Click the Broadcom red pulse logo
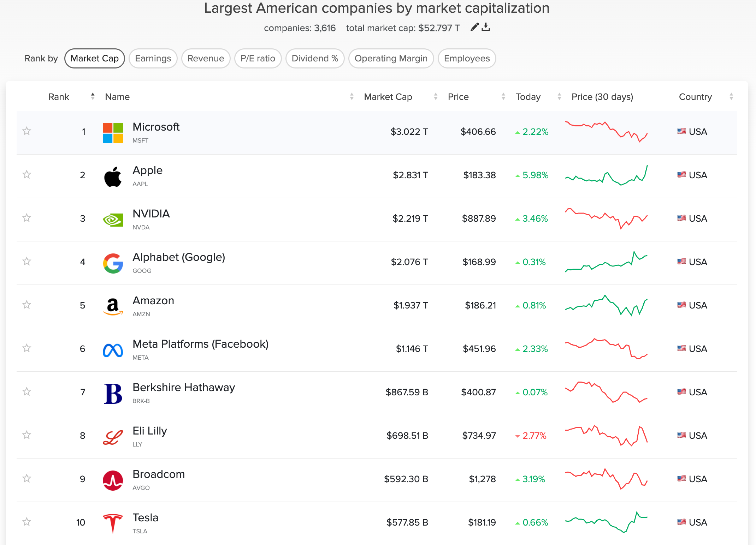 (x=113, y=480)
